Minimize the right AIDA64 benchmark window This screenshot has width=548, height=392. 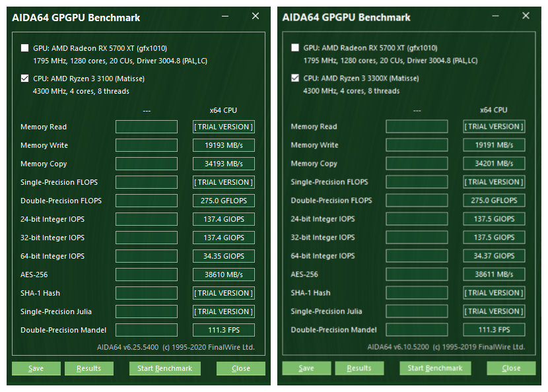click(x=497, y=16)
